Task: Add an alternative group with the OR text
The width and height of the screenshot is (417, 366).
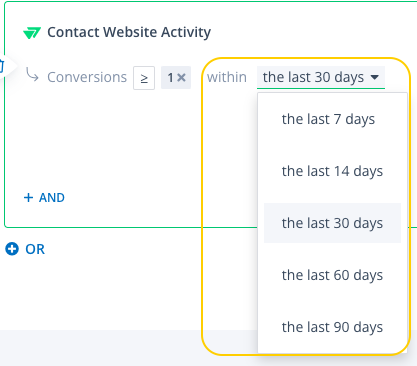Action: click(35, 249)
